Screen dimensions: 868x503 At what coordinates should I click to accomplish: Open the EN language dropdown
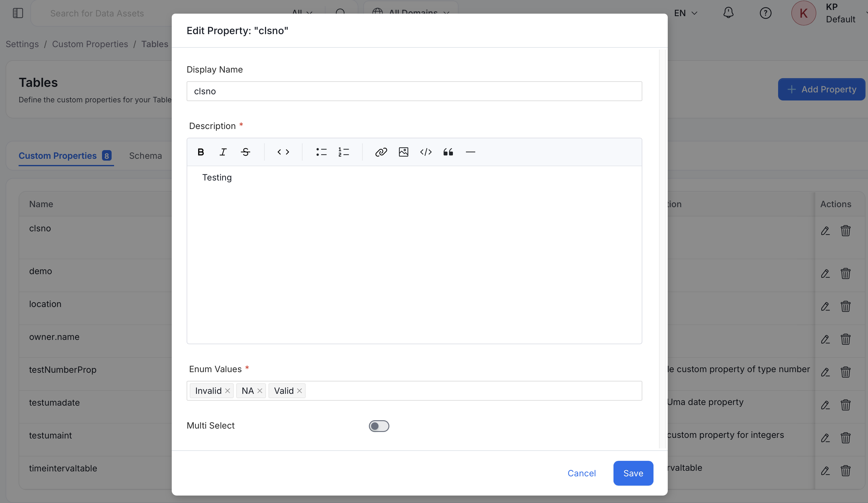pyautogui.click(x=685, y=13)
